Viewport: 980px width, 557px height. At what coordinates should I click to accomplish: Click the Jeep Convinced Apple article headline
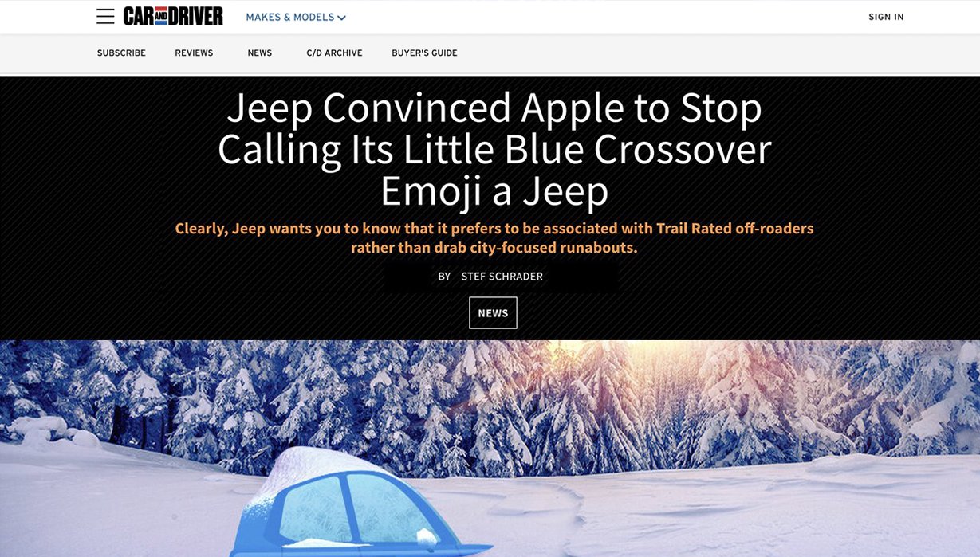pyautogui.click(x=494, y=148)
